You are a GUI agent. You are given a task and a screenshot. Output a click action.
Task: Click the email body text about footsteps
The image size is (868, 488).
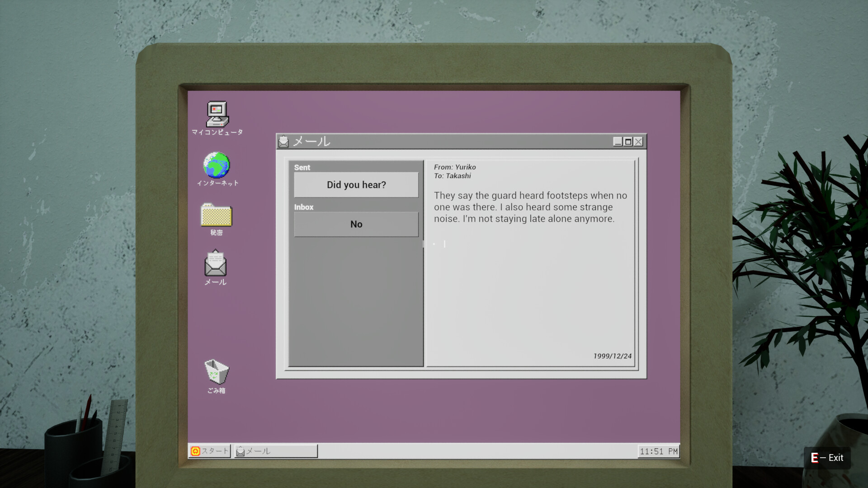tap(530, 207)
